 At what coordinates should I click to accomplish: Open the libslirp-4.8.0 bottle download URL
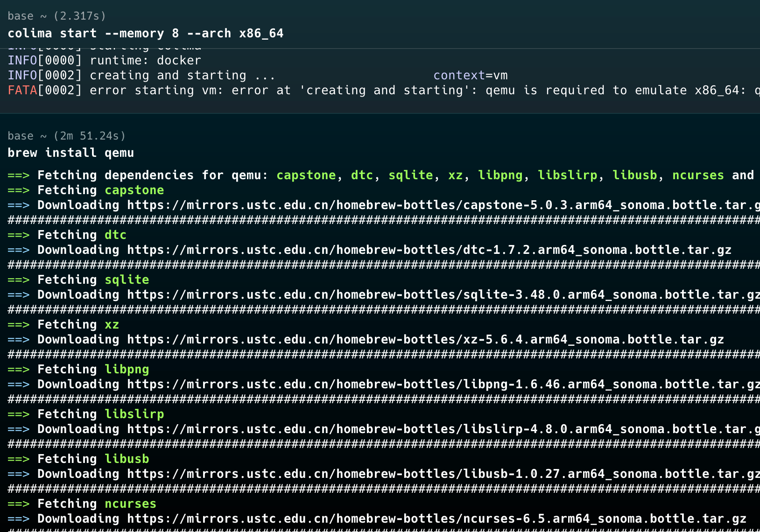click(x=443, y=429)
